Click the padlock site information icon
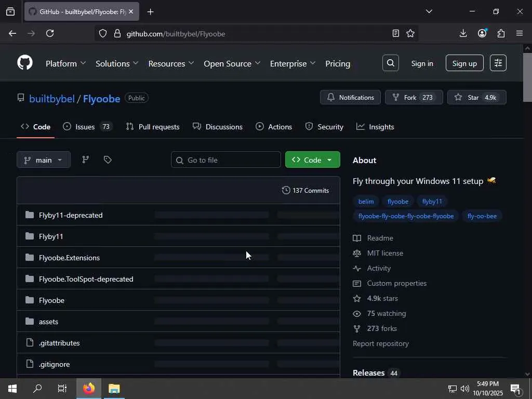 point(117,33)
